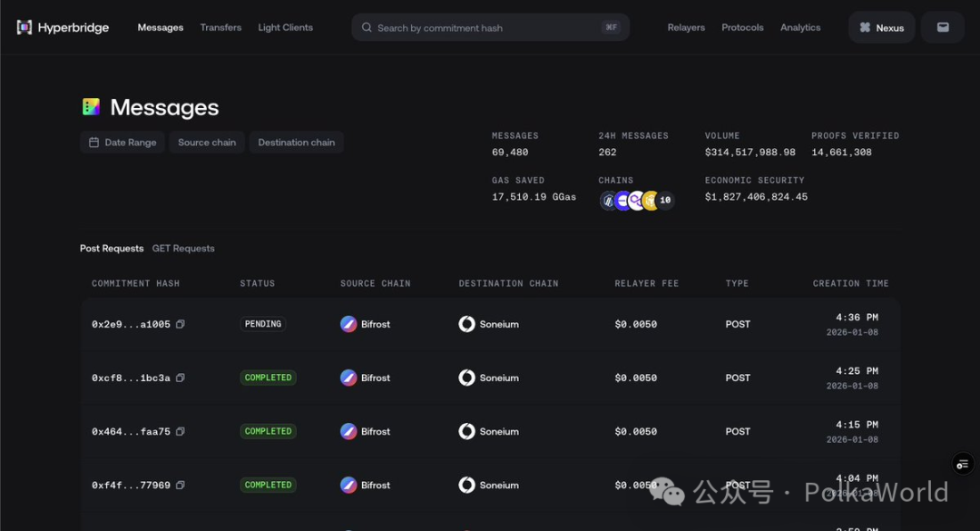The height and width of the screenshot is (531, 980).
Task: Click the Creation Time column header
Action: point(850,283)
